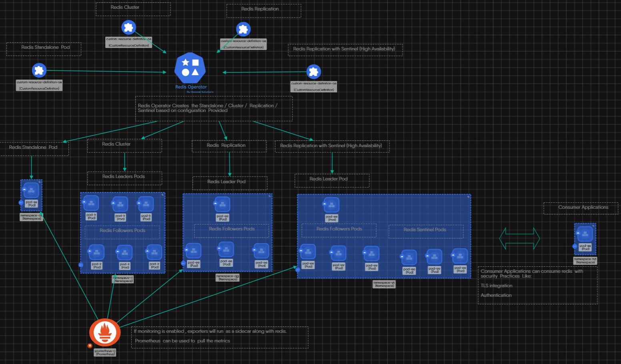The height and width of the screenshot is (364, 621).
Task: Select 'Redis Cluster' box below operator note
Action: 124,146
